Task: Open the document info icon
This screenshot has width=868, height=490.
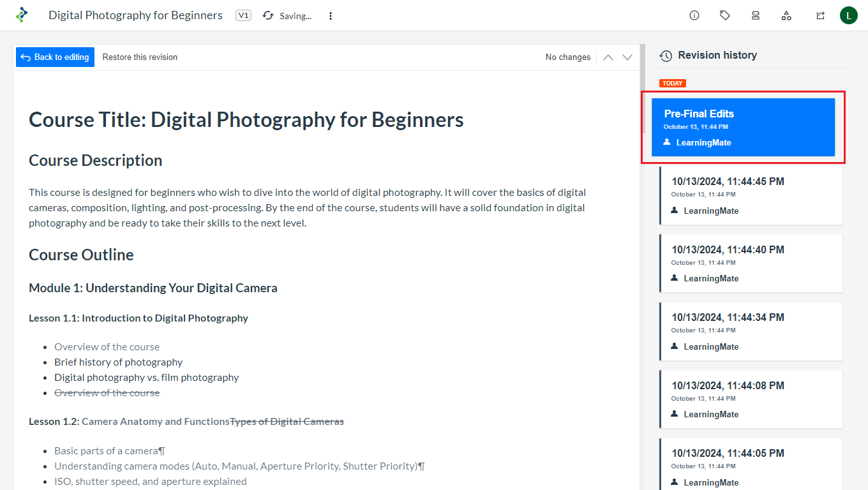Action: pos(694,15)
